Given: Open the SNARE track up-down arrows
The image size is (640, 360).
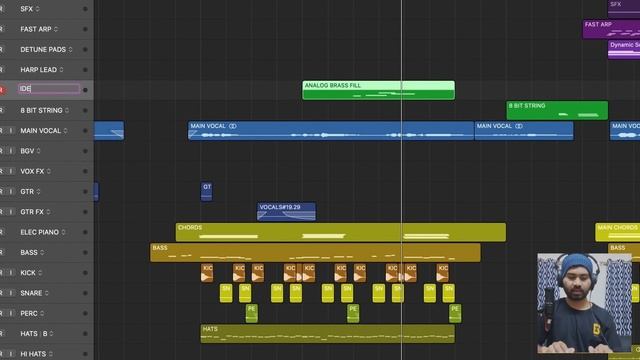Looking at the screenshot, I should click(47, 293).
